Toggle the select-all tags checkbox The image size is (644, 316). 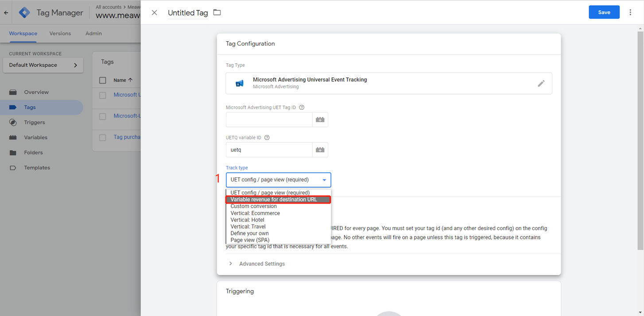click(103, 80)
